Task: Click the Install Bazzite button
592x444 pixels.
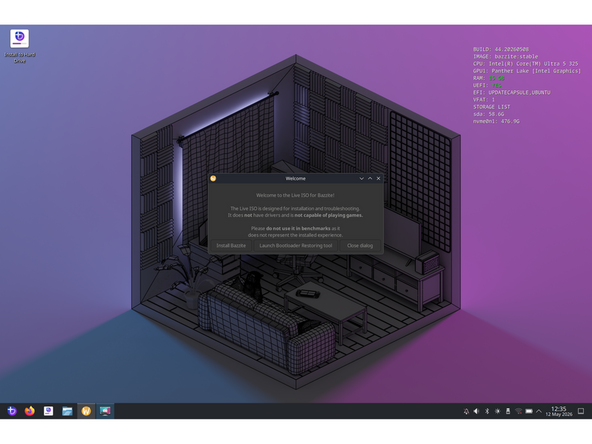Action: (x=231, y=245)
